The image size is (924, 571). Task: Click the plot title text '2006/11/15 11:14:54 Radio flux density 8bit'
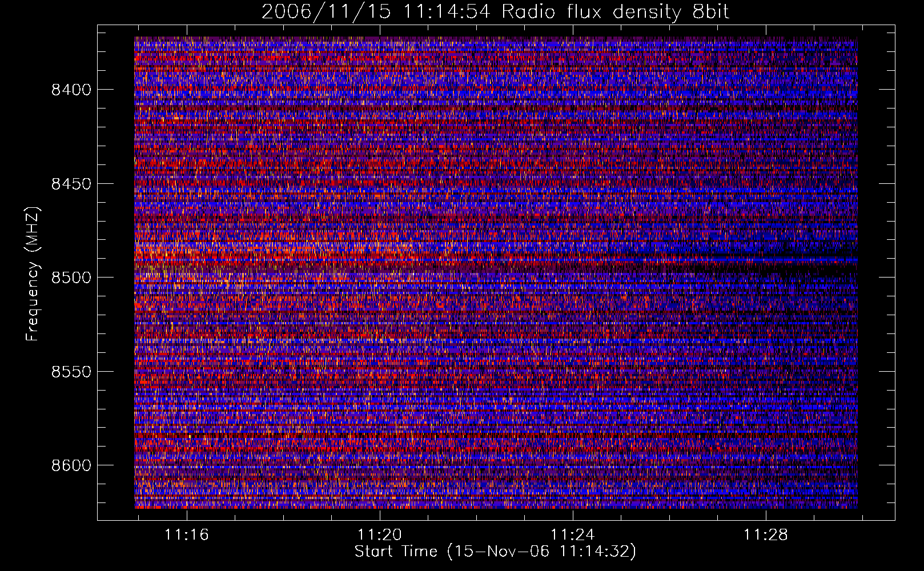[x=495, y=12]
